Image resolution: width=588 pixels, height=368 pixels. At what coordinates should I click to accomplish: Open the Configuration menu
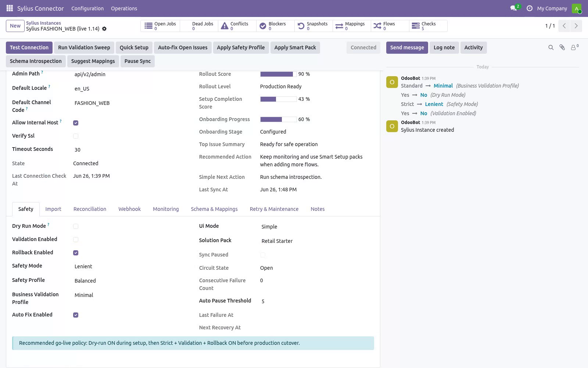point(87,8)
